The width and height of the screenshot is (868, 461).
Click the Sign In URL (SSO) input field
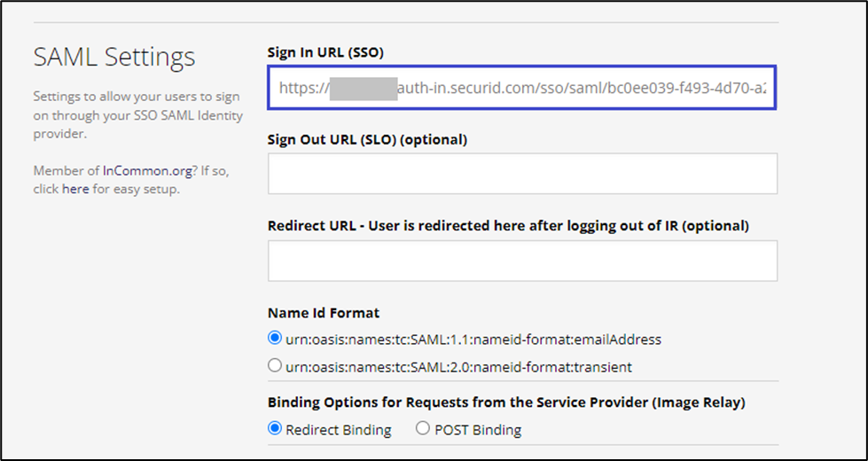(522, 88)
